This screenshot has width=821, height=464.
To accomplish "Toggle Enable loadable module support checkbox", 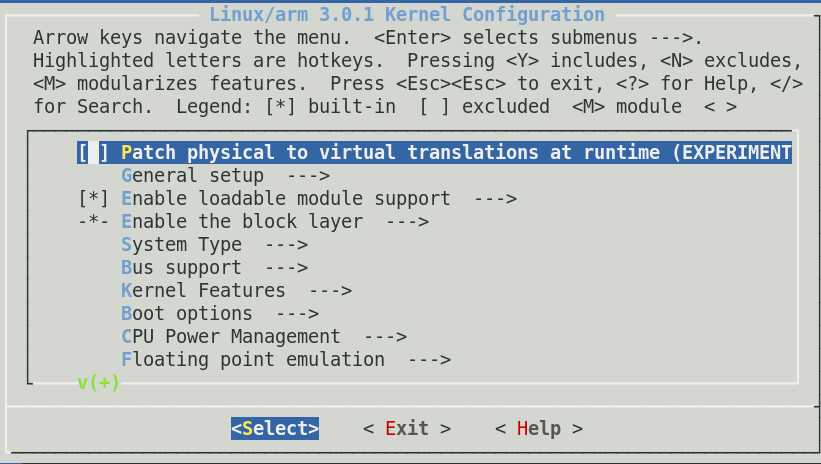I will (x=93, y=198).
